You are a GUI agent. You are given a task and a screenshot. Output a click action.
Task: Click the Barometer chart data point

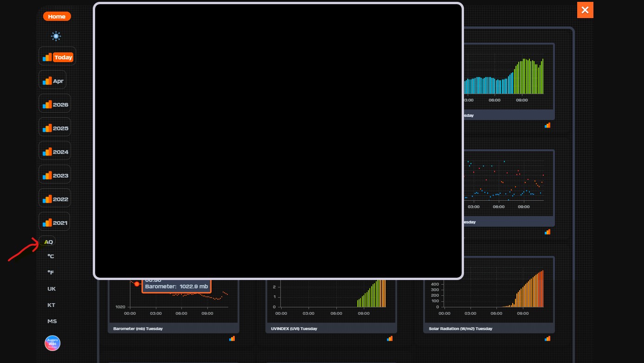pyautogui.click(x=136, y=284)
